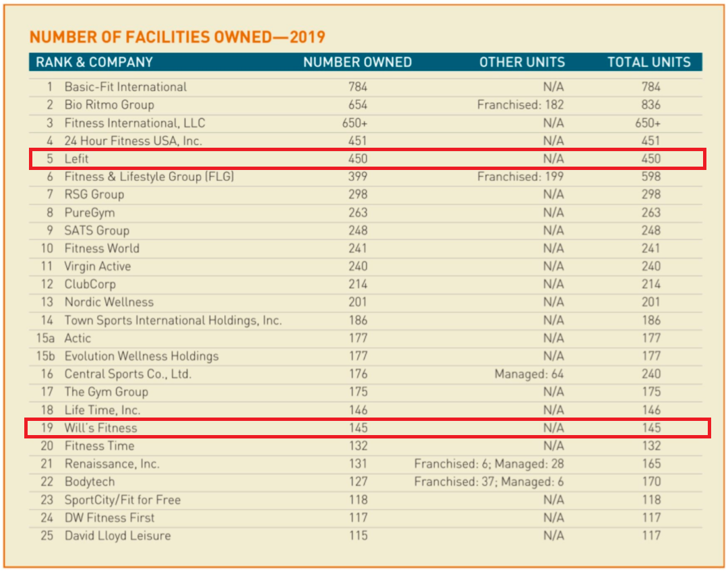Click the TOTAL UNITS column header
The width and height of the screenshot is (728, 572).
[x=649, y=62]
